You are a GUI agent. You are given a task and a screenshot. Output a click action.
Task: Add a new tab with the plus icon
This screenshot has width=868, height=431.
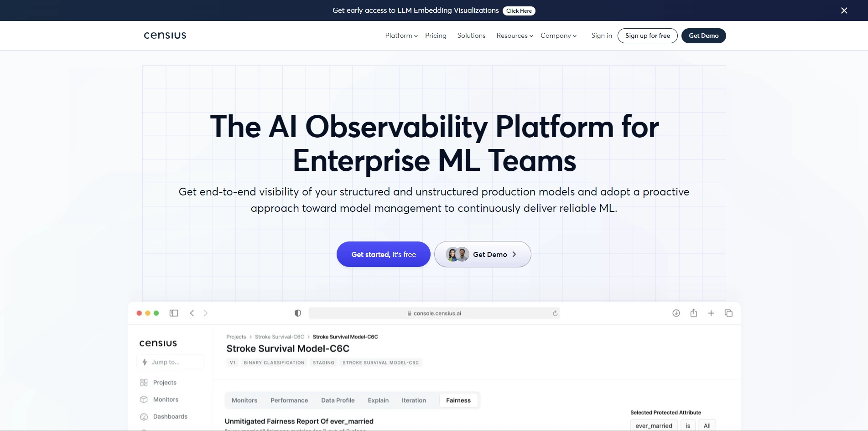(711, 313)
